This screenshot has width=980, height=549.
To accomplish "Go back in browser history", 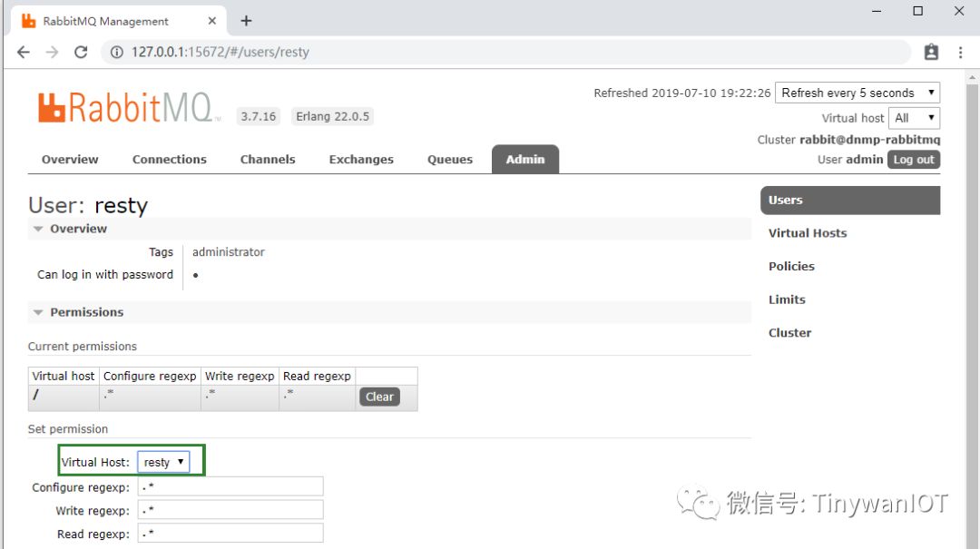I will pos(23,52).
